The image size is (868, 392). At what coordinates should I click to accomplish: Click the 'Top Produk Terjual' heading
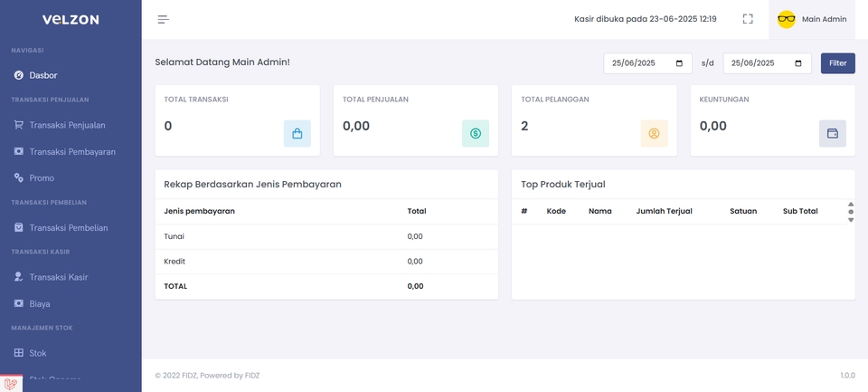coord(563,185)
